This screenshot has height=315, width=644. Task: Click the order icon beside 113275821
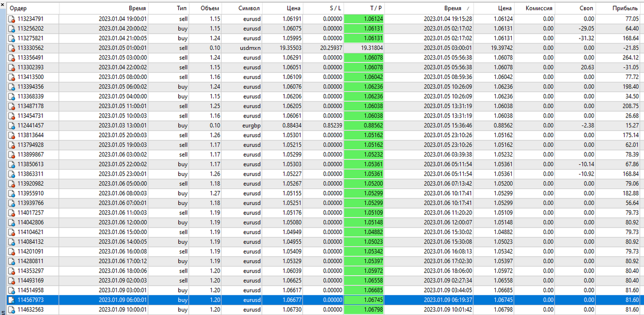[x=11, y=38]
